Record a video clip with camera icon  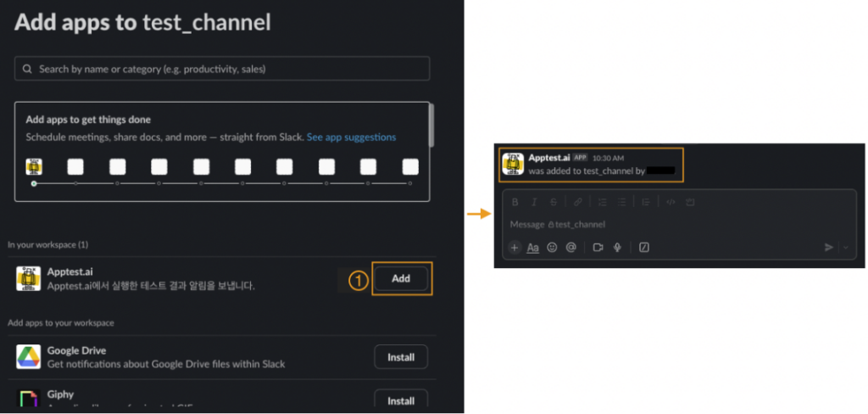click(x=598, y=248)
